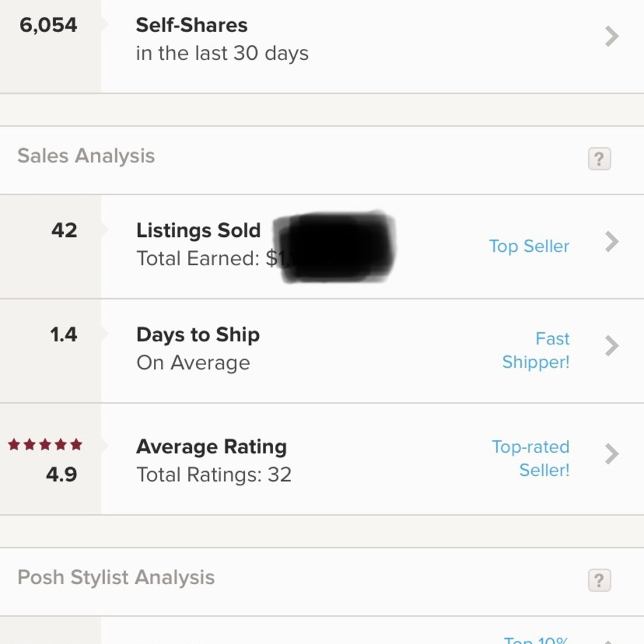Select the Sales Analysis section header
Image resolution: width=644 pixels, height=644 pixels.
click(86, 156)
